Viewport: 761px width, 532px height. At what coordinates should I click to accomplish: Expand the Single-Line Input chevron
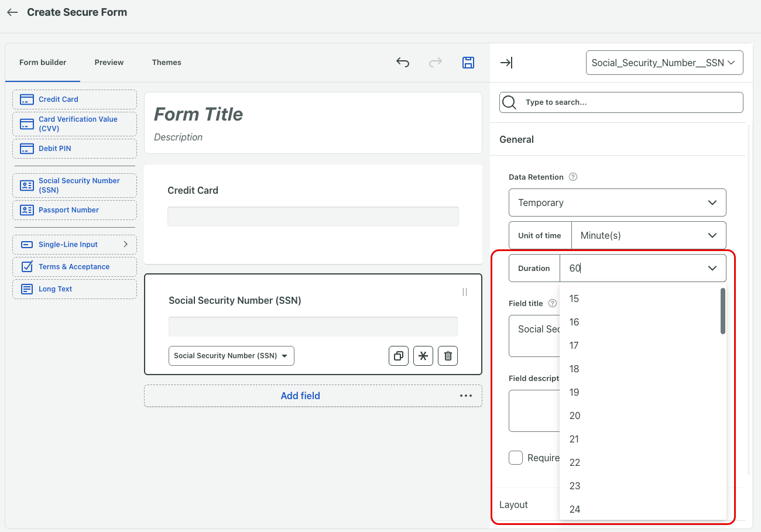pos(125,244)
